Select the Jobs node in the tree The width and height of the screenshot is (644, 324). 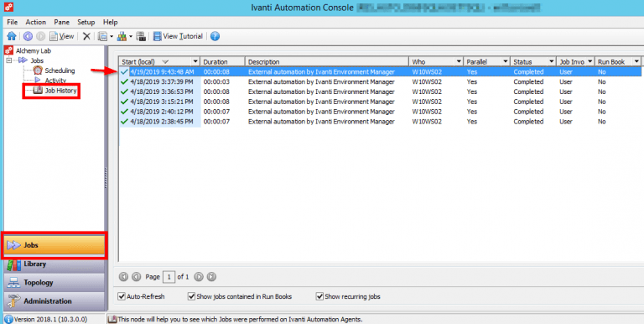(37, 60)
